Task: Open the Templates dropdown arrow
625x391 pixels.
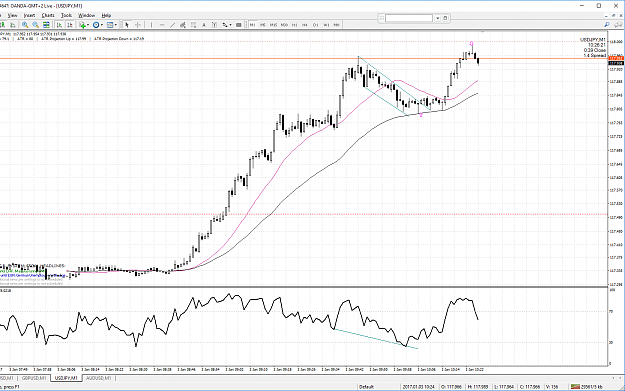Action: [116, 25]
